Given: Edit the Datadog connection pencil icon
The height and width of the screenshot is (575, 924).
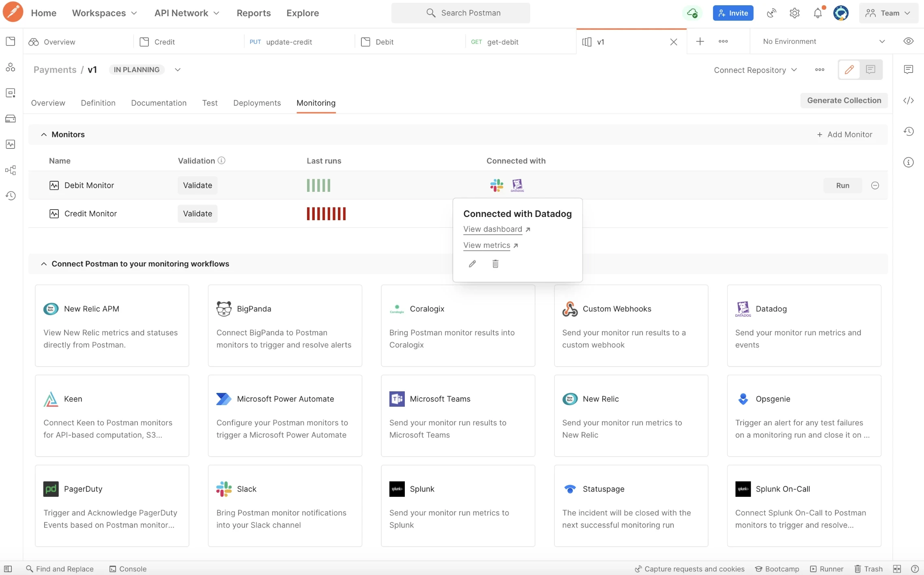Looking at the screenshot, I should pos(472,264).
